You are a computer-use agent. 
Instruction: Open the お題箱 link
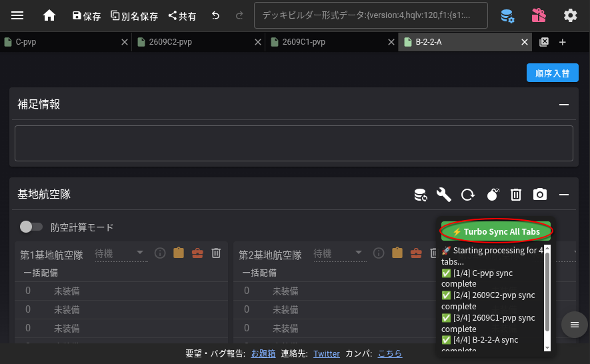click(263, 353)
